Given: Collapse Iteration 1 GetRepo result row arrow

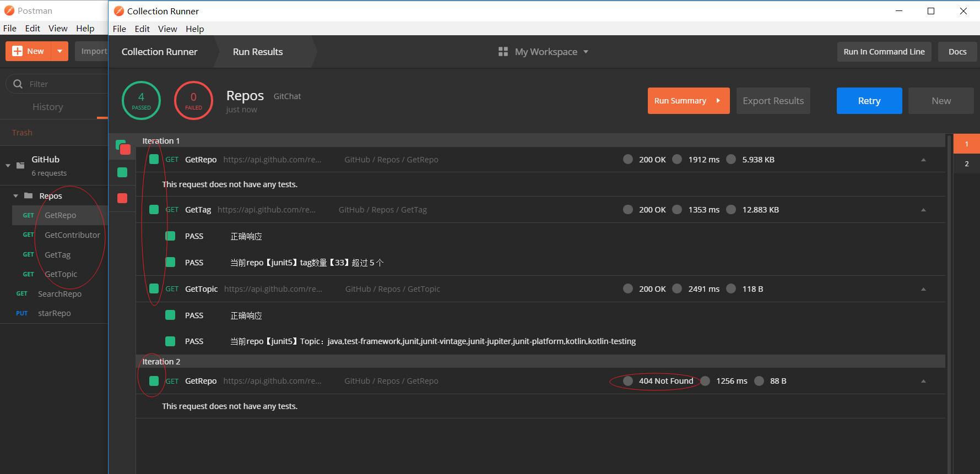Looking at the screenshot, I should point(923,160).
